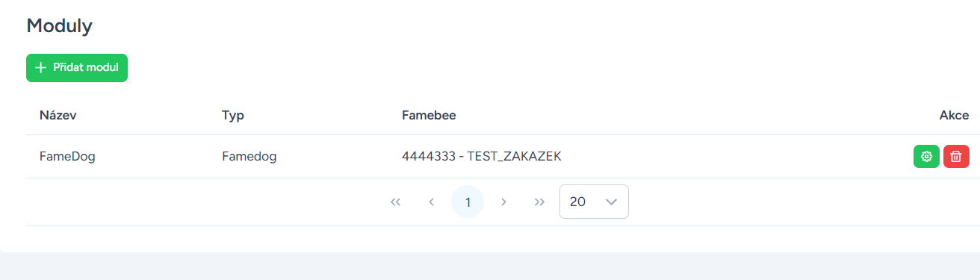This screenshot has width=980, height=280.
Task: Select the Famedog type cell
Action: (249, 157)
